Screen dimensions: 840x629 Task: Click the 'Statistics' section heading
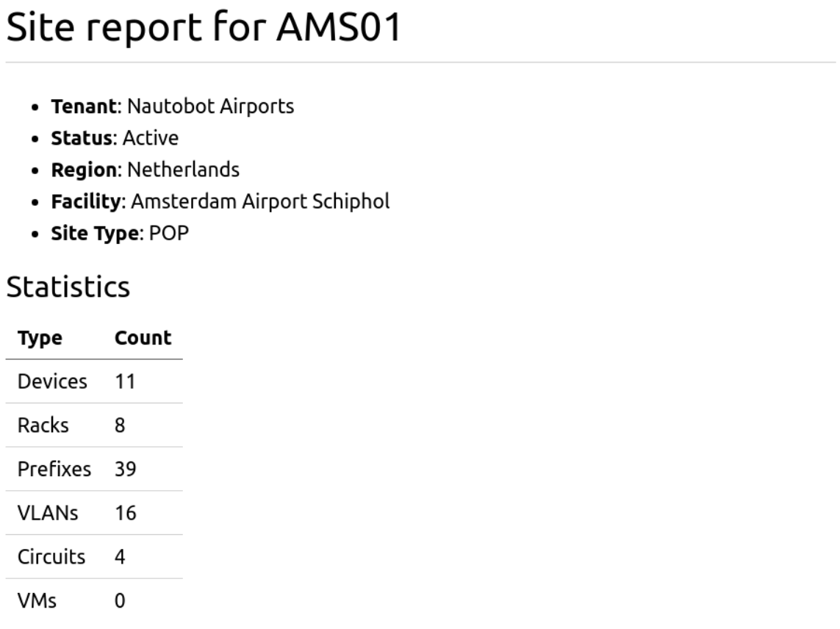(x=68, y=287)
